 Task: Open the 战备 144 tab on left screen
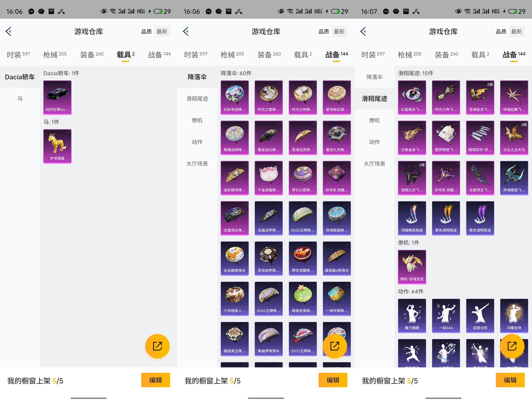click(159, 55)
